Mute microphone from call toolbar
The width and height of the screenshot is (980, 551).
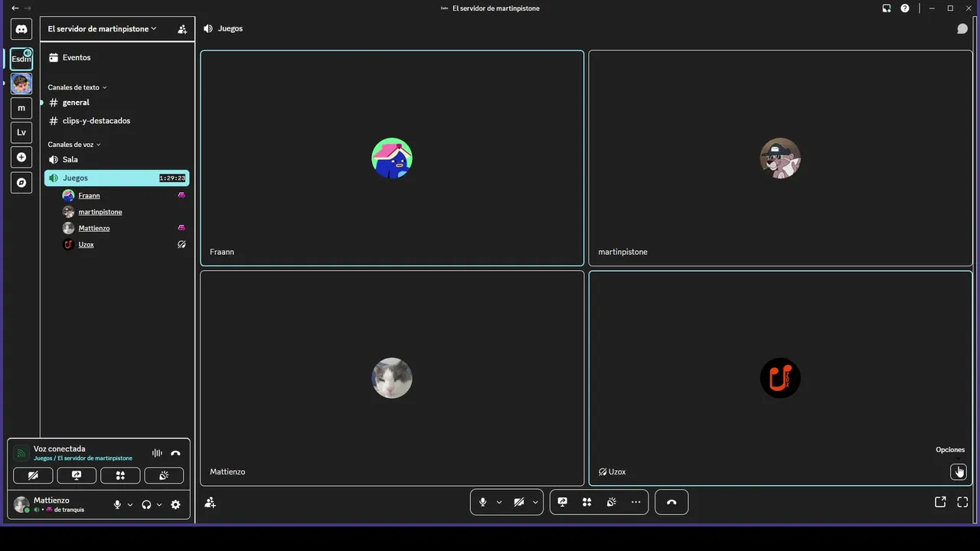[482, 502]
